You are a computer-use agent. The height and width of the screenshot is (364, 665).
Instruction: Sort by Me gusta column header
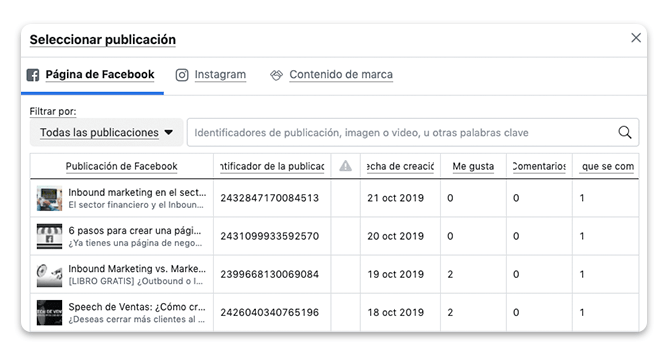(x=473, y=166)
